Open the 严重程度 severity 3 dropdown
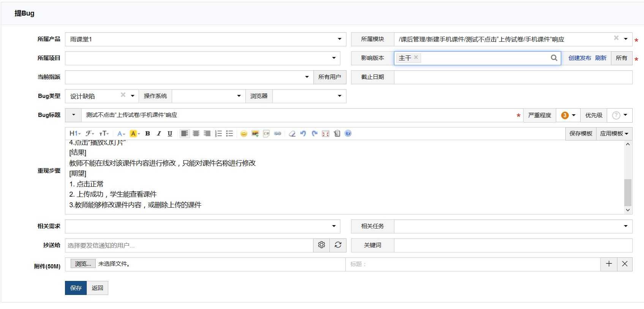The width and height of the screenshot is (644, 309). pyautogui.click(x=568, y=115)
